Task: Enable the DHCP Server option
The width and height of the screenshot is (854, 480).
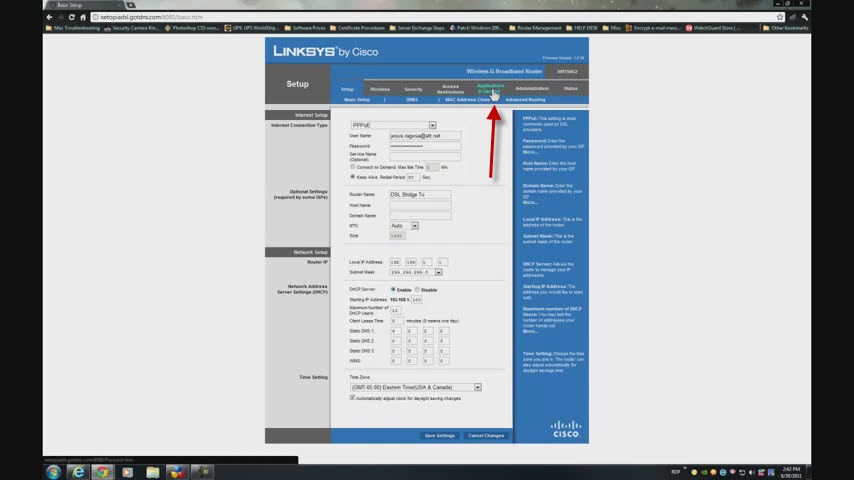Action: coord(393,289)
